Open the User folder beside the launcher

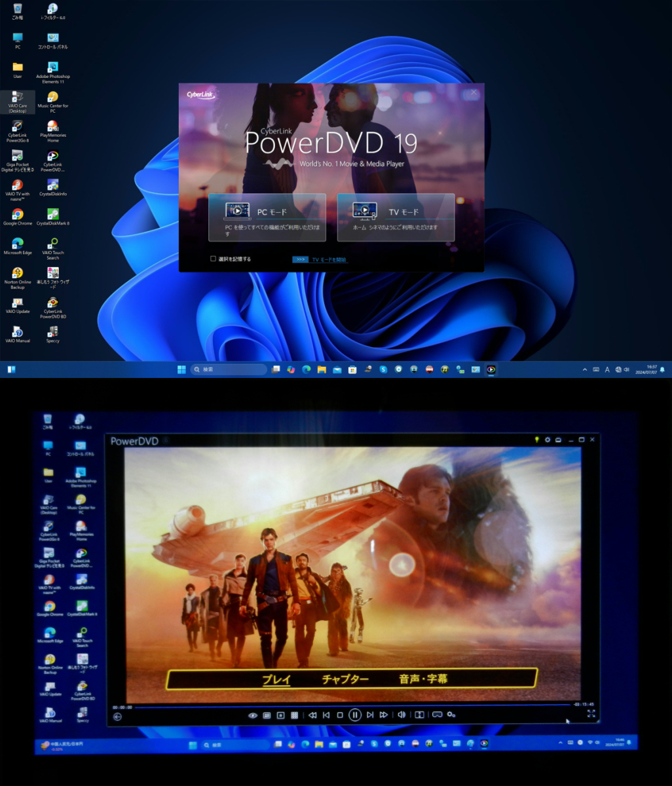pos(18,70)
